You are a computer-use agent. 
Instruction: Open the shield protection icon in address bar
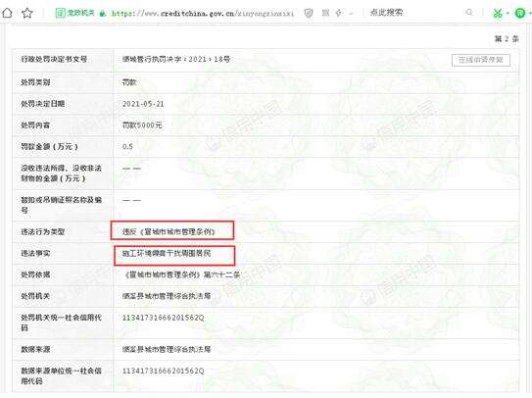pyautogui.click(x=309, y=14)
